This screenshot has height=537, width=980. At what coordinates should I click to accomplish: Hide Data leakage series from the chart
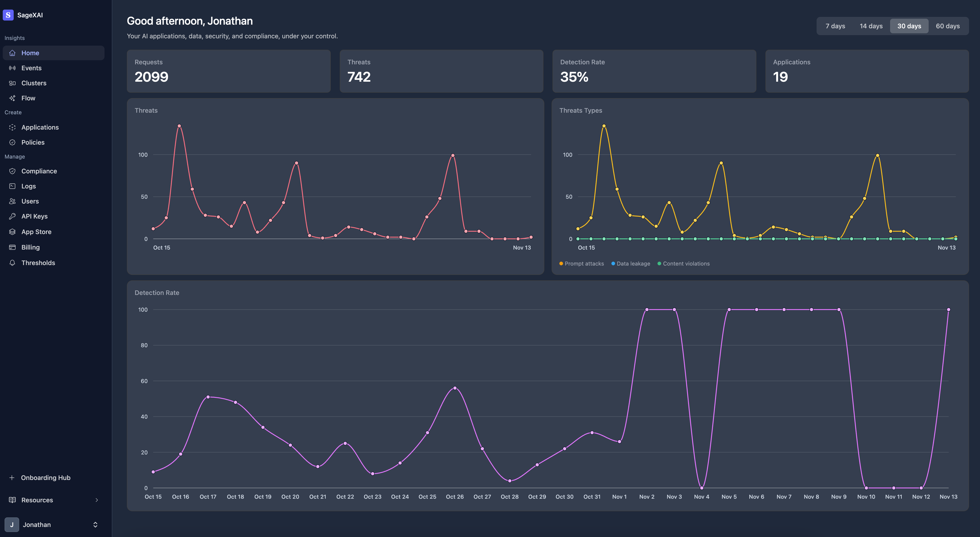click(x=630, y=263)
